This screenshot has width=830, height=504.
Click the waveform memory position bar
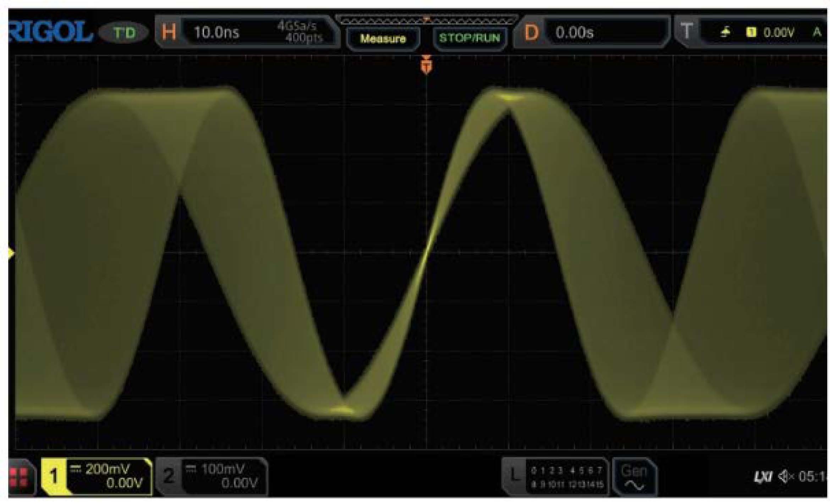427,20
